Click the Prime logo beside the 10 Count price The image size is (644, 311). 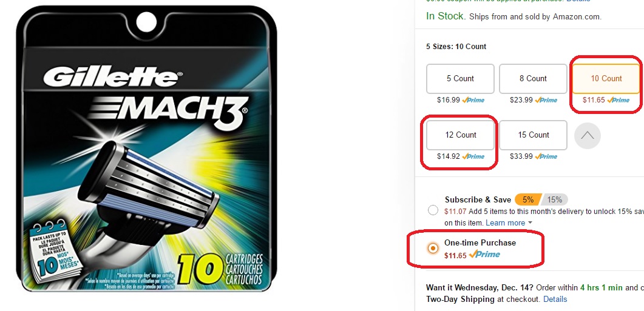pos(619,100)
